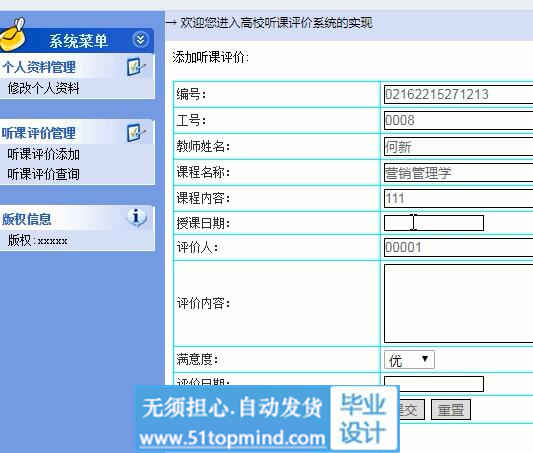Open 听课评价添加 menu item
This screenshot has width=533, height=453.
click(44, 154)
